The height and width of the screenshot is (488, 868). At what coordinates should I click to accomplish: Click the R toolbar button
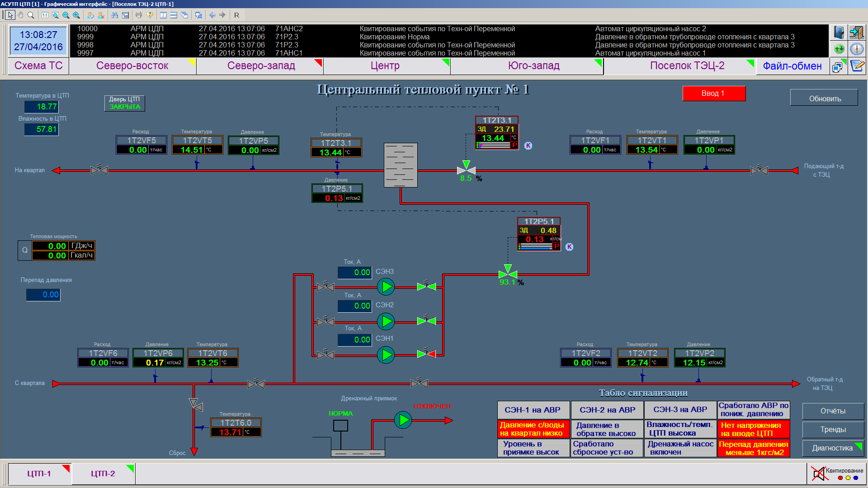[x=236, y=15]
